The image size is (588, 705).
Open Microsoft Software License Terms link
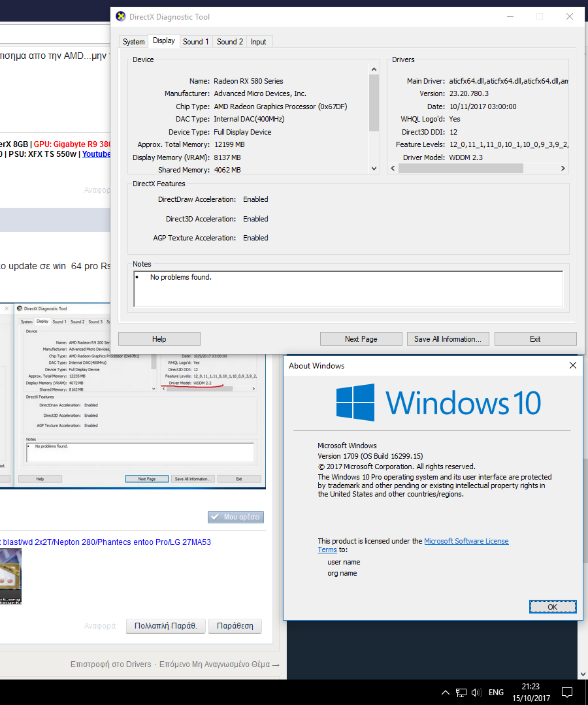coord(466,541)
